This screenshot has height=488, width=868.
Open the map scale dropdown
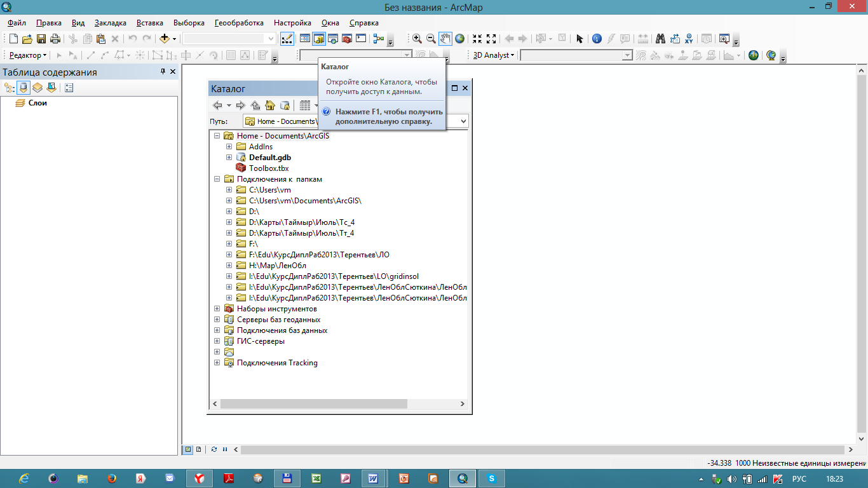pos(271,39)
